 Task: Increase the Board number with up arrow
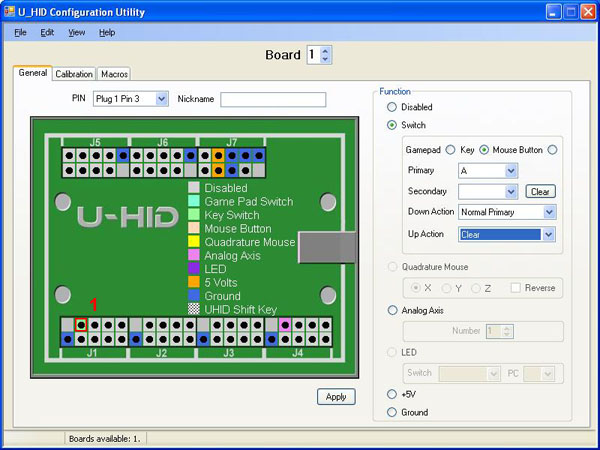[x=325, y=51]
